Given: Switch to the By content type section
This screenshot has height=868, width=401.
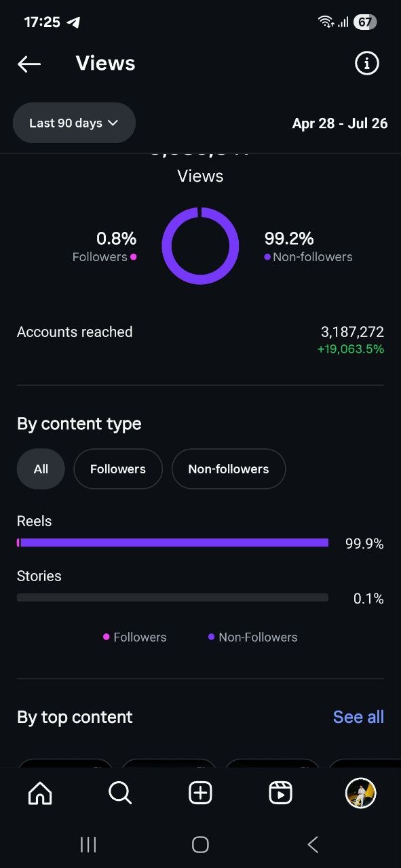Looking at the screenshot, I should pyautogui.click(x=79, y=423).
